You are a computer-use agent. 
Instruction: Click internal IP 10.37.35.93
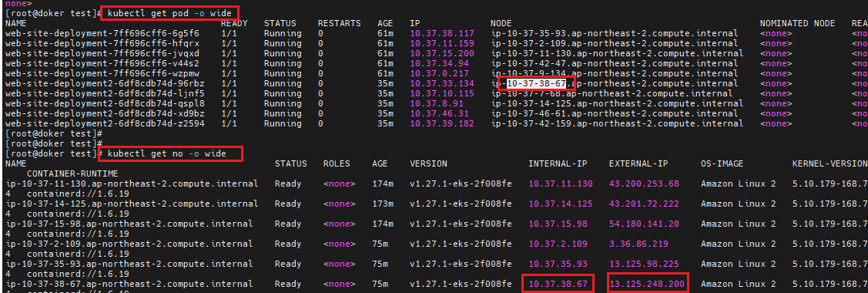(x=558, y=264)
